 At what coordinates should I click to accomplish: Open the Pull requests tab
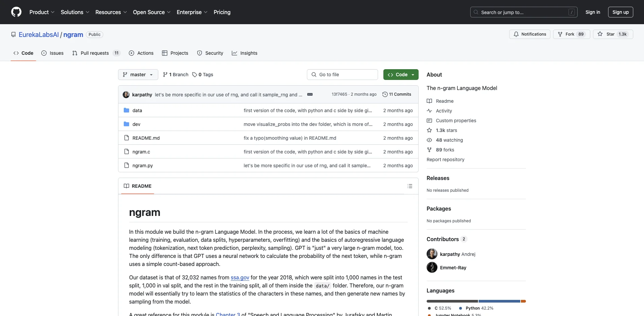[x=96, y=53]
